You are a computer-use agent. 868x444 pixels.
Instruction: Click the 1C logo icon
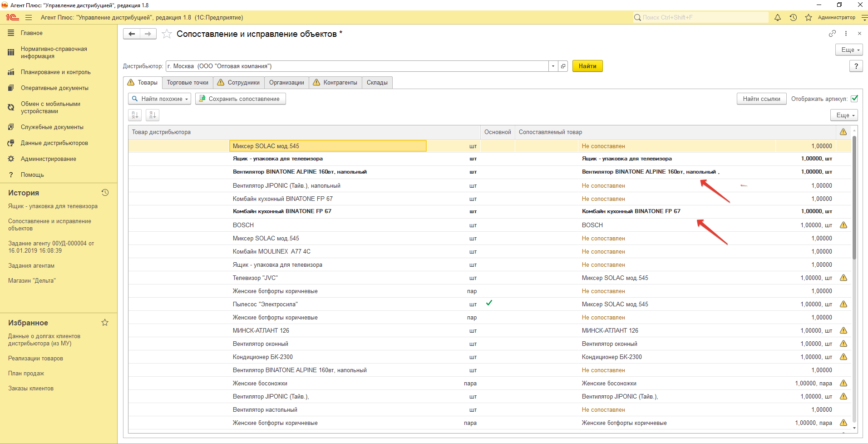12,17
